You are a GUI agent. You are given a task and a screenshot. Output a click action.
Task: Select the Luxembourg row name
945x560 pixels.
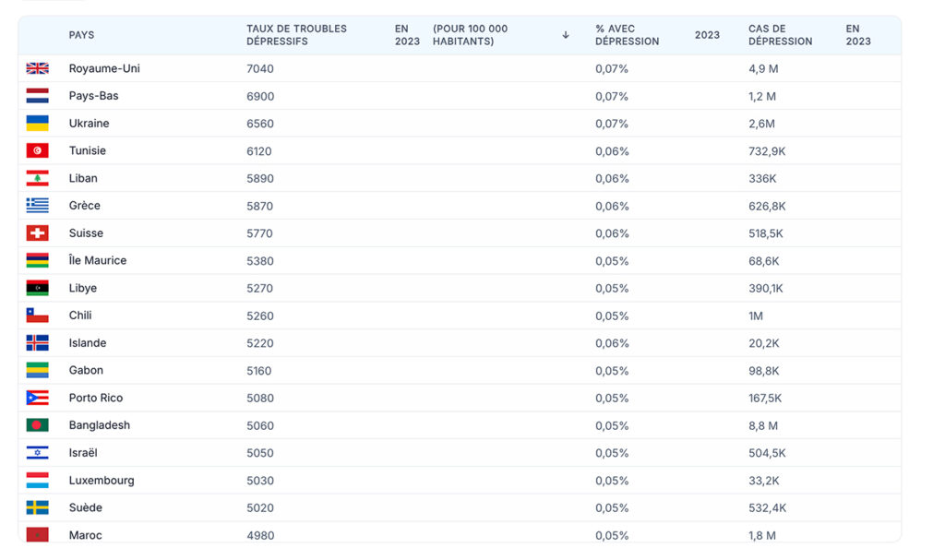point(101,481)
